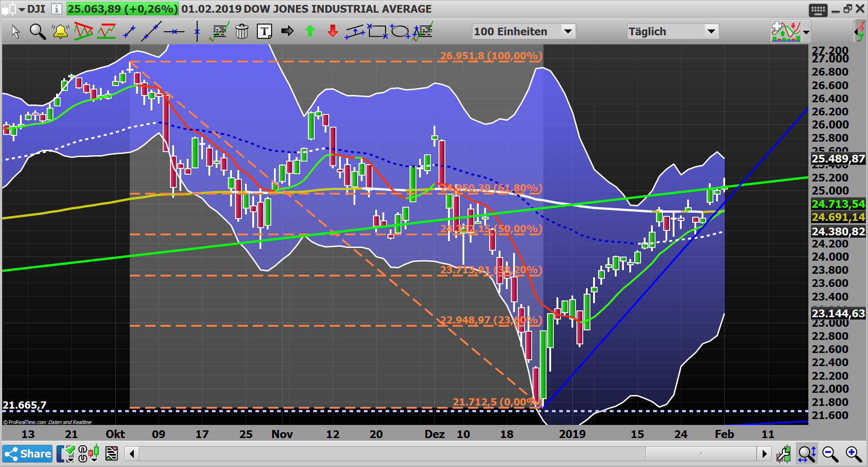Click the 23.713,91 (38,20%) Fibonacci label
This screenshot has width=868, height=467.
click(491, 270)
